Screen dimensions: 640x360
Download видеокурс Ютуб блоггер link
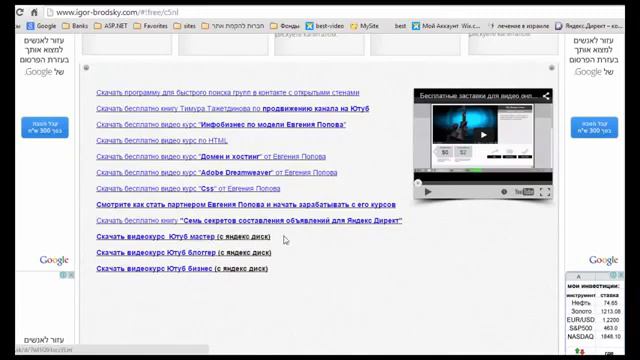(184, 253)
